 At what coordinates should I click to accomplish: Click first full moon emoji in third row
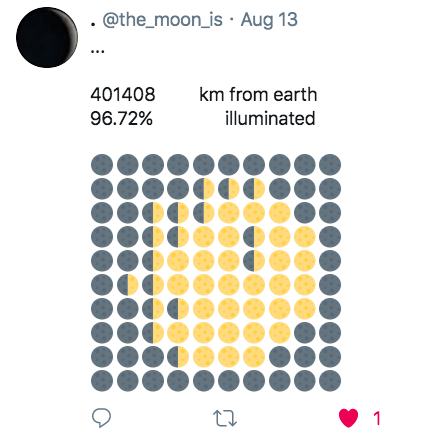pos(229,213)
